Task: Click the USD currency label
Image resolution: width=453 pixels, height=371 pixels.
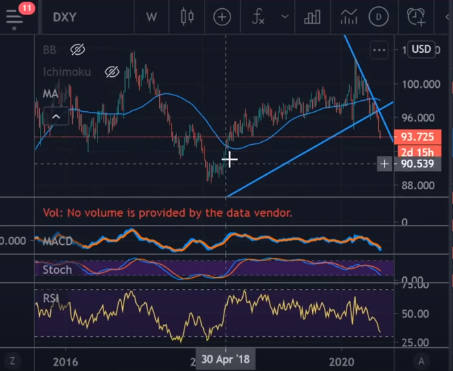Action: pyautogui.click(x=421, y=49)
